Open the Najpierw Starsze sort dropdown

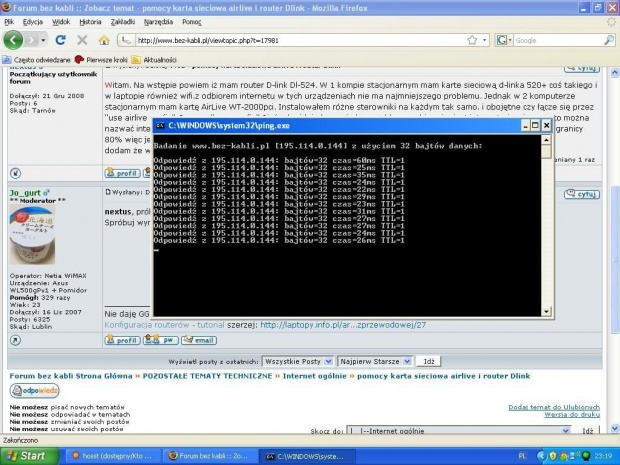tap(375, 361)
